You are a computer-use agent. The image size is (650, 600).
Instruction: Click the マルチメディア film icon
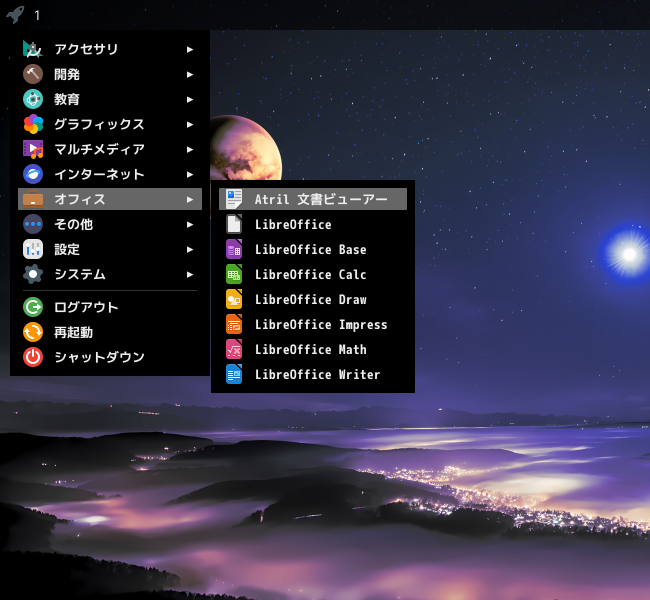[33, 149]
